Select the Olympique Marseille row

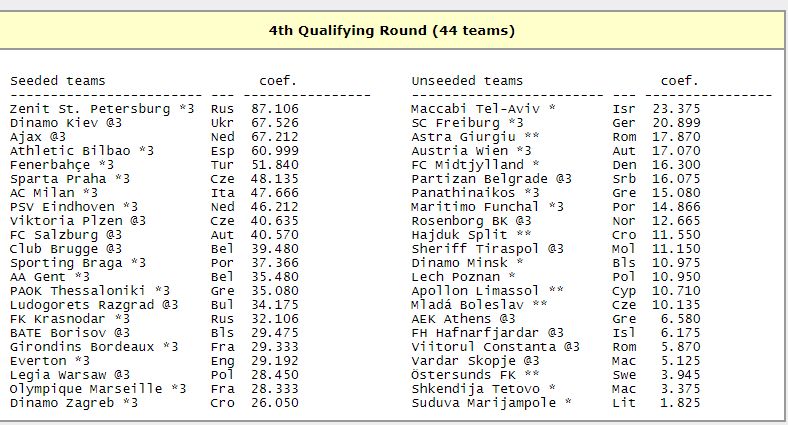click(x=154, y=389)
